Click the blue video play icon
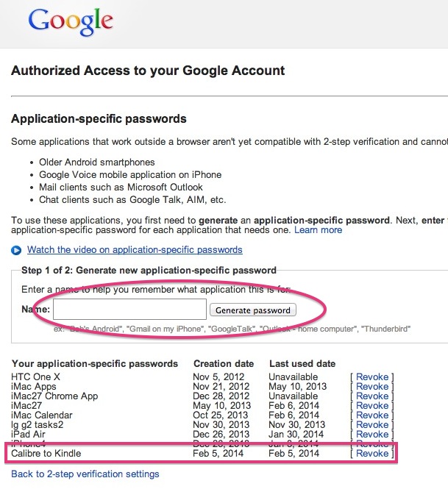This screenshot has width=448, height=489. click(16, 250)
